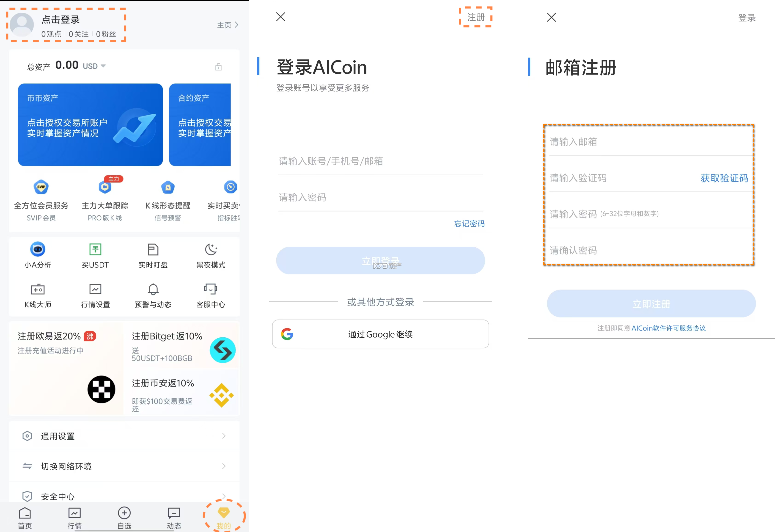
Task: Tap 获取验证码 link
Action: click(x=724, y=178)
